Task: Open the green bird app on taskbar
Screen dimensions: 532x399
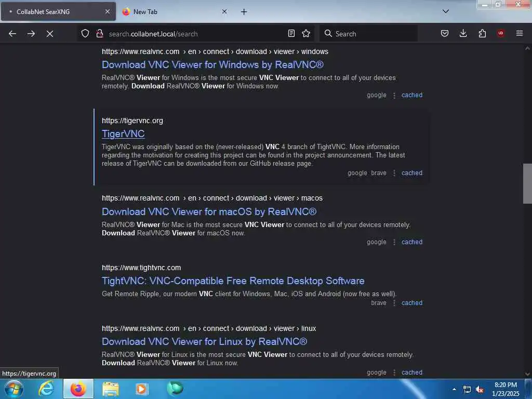Action: tap(175, 389)
